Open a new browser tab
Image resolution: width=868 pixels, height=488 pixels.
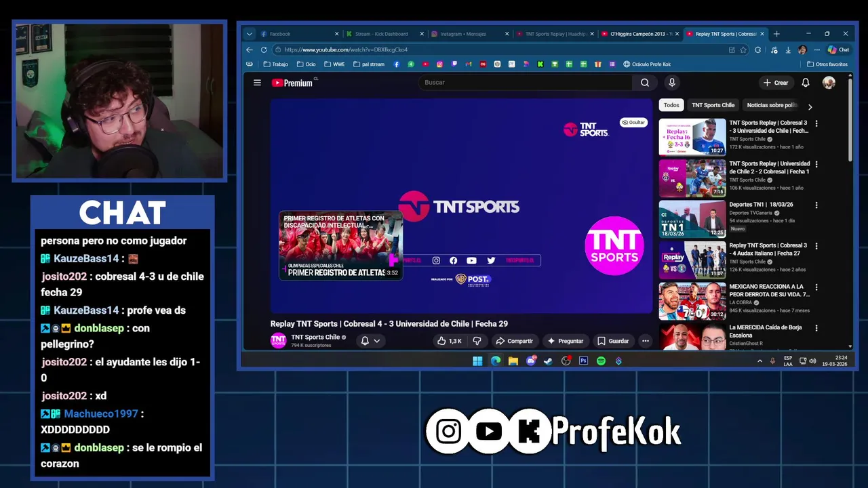click(x=776, y=34)
